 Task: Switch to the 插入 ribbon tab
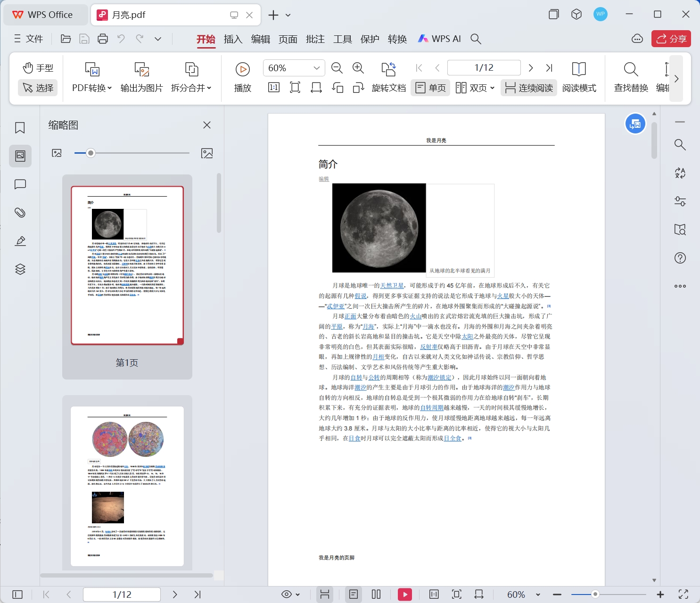pos(233,39)
